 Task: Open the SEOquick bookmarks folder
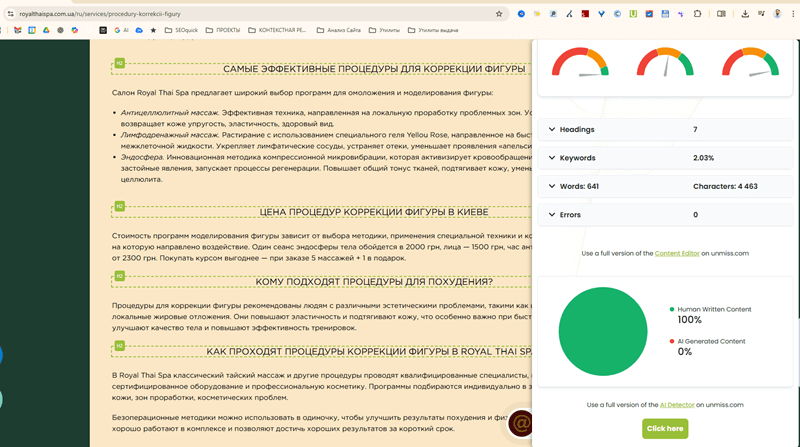click(181, 30)
